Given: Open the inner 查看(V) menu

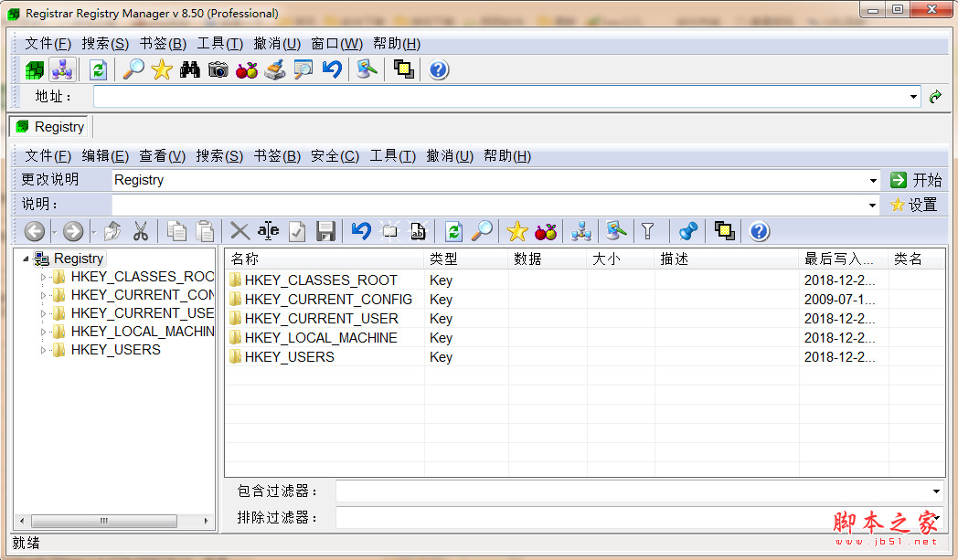Looking at the screenshot, I should [x=162, y=156].
